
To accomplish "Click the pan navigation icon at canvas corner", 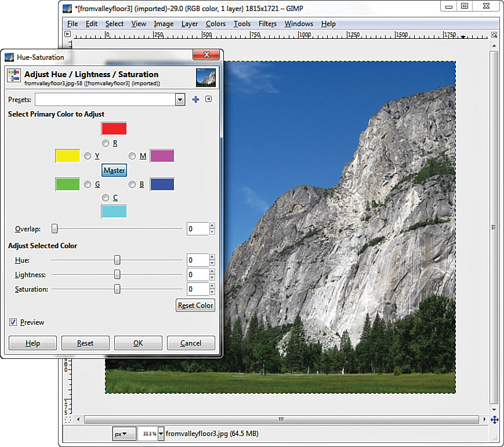I will pyautogui.click(x=496, y=419).
